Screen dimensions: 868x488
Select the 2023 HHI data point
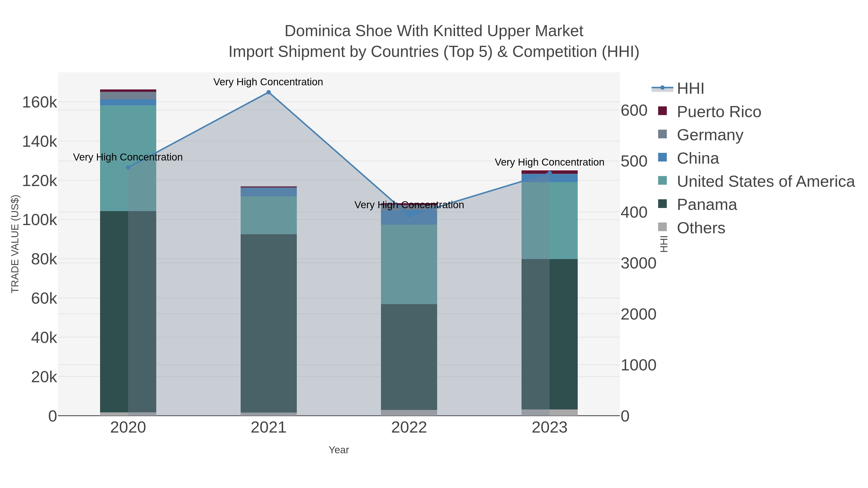pos(549,173)
